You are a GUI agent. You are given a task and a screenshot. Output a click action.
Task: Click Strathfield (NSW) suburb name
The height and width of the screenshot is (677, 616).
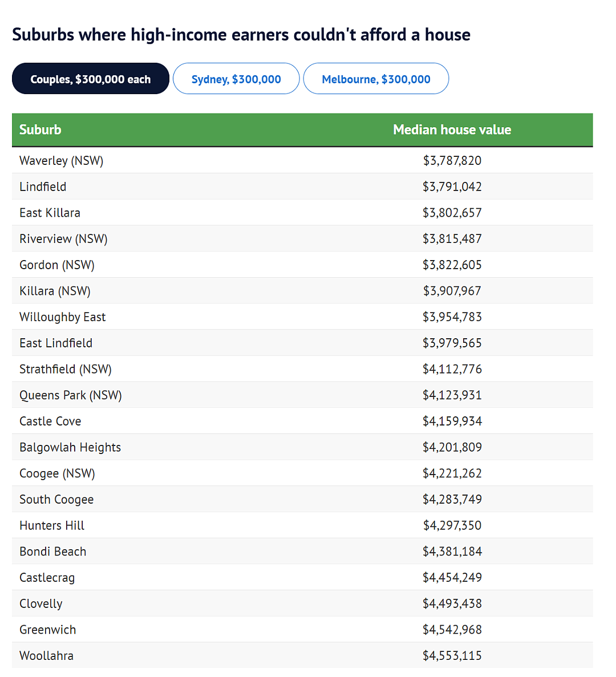pyautogui.click(x=66, y=369)
